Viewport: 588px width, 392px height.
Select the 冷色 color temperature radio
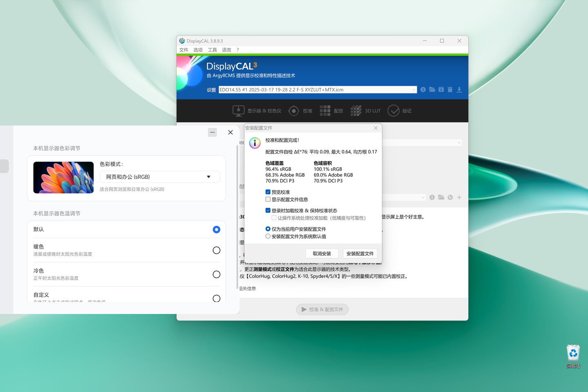[216, 274]
